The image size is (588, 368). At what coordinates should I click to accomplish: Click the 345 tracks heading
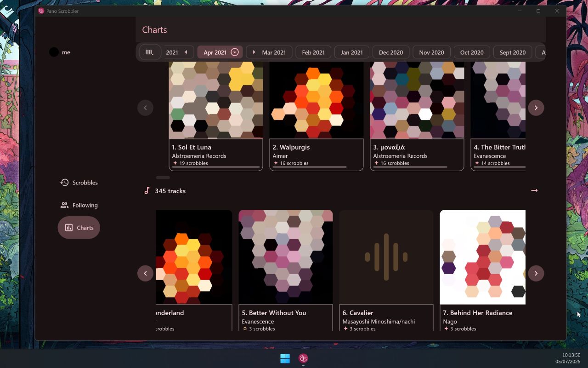170,191
